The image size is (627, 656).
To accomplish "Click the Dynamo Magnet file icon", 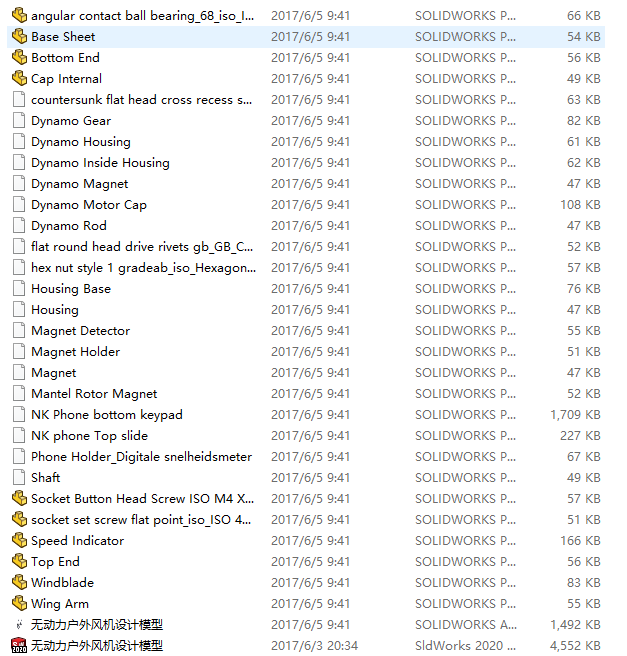I will coord(19,183).
